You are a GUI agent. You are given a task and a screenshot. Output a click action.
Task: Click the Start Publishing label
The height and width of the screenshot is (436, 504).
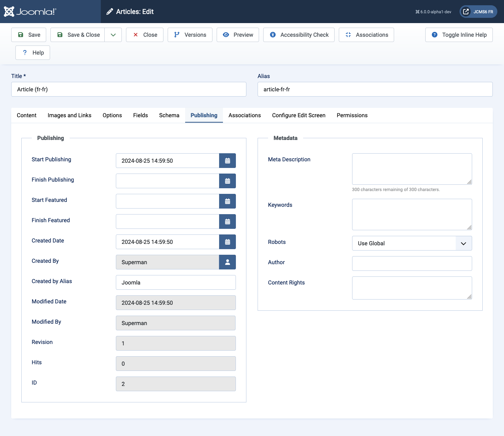(x=51, y=159)
